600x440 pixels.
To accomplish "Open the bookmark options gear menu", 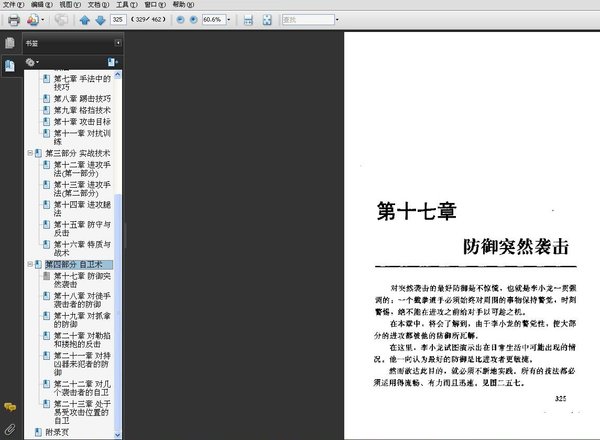I will pos(32,62).
